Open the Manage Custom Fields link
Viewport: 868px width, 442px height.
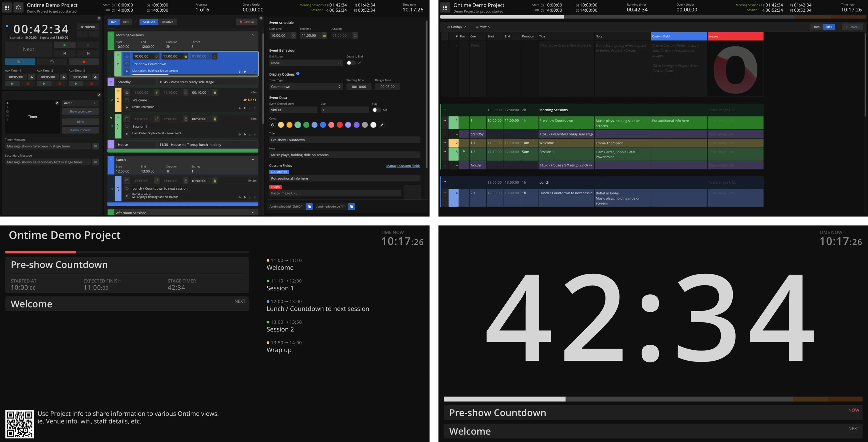tap(403, 166)
